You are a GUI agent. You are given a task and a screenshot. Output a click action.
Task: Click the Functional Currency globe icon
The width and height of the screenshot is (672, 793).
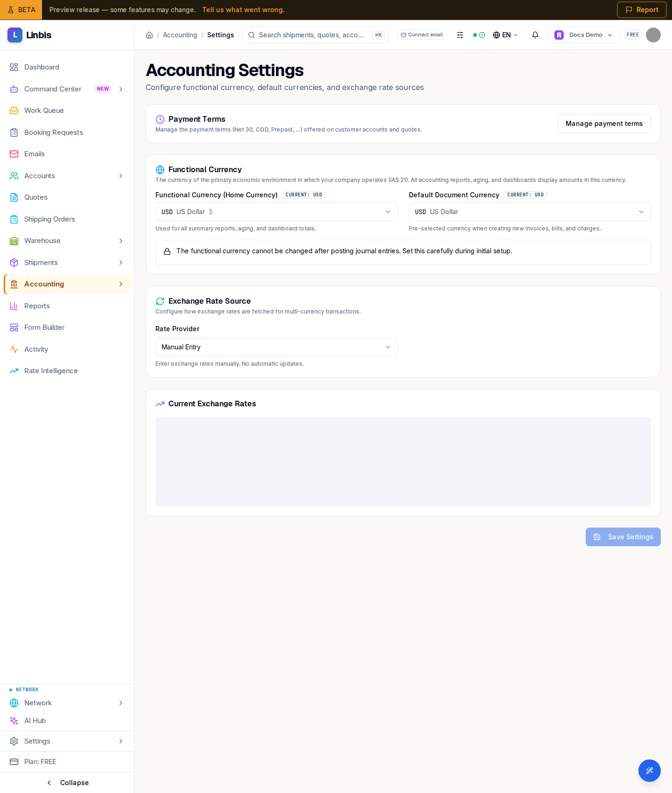pyautogui.click(x=160, y=170)
